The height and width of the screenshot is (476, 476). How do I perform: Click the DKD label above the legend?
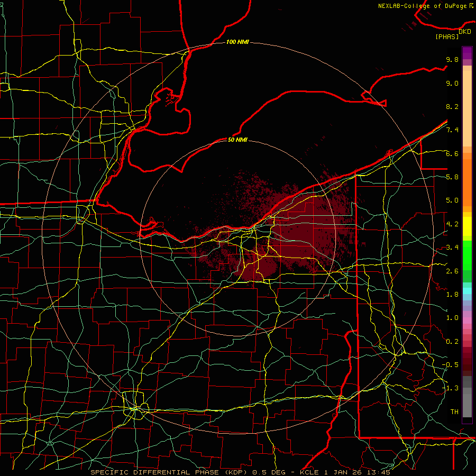(465, 32)
